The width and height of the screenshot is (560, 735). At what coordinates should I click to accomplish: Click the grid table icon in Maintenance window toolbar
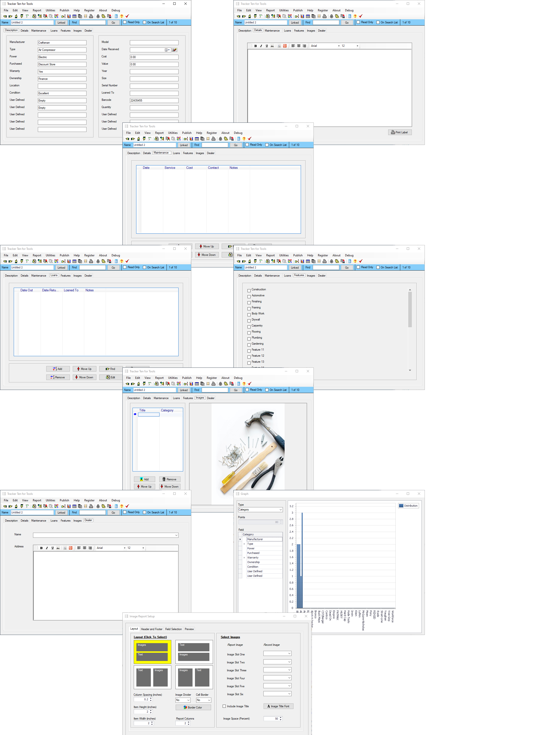click(197, 139)
